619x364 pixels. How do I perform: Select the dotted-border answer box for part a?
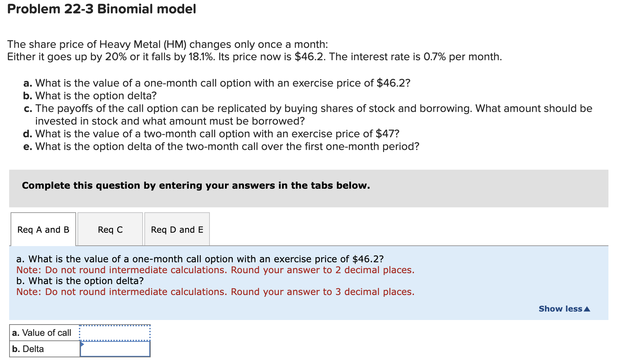(x=115, y=332)
